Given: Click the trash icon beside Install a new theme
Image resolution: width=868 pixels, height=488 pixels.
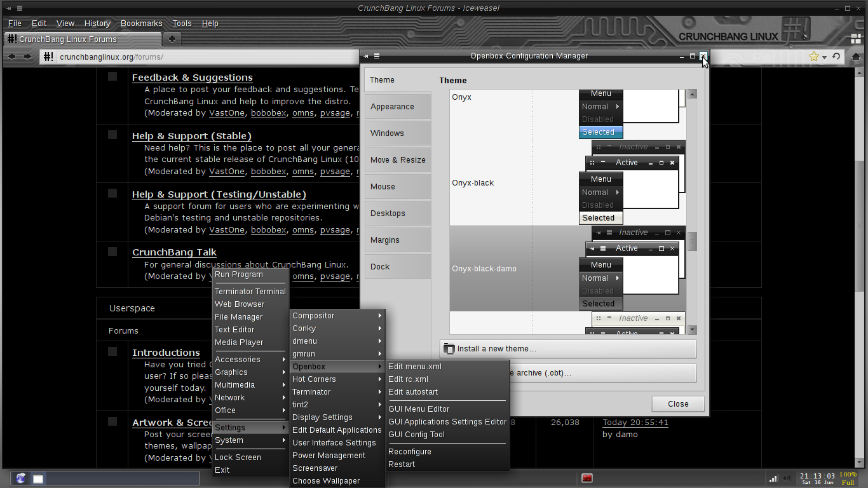Looking at the screenshot, I should [449, 348].
